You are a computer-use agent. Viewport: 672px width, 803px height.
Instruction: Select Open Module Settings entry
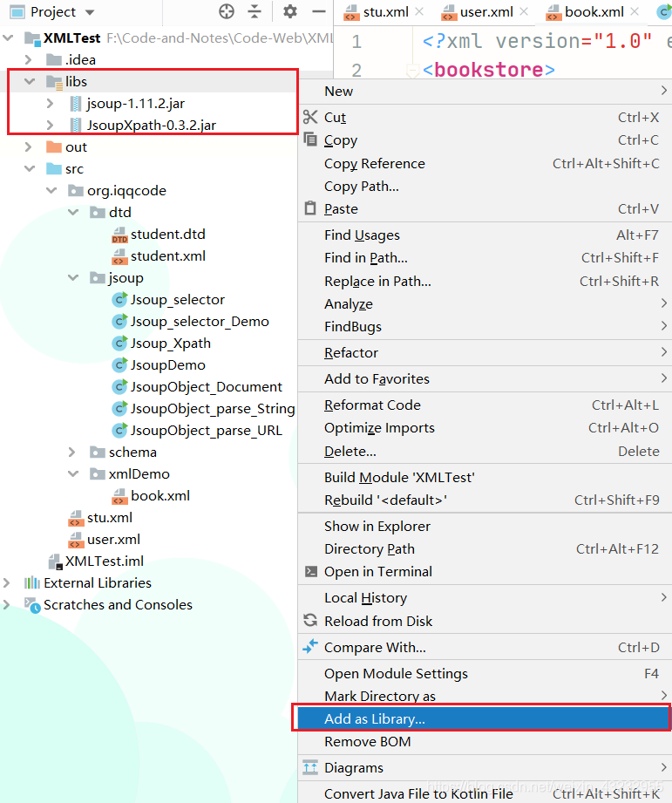[485, 673]
